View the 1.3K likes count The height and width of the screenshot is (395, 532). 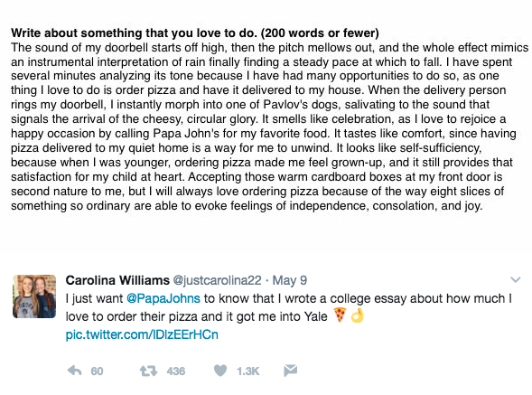coord(248,371)
